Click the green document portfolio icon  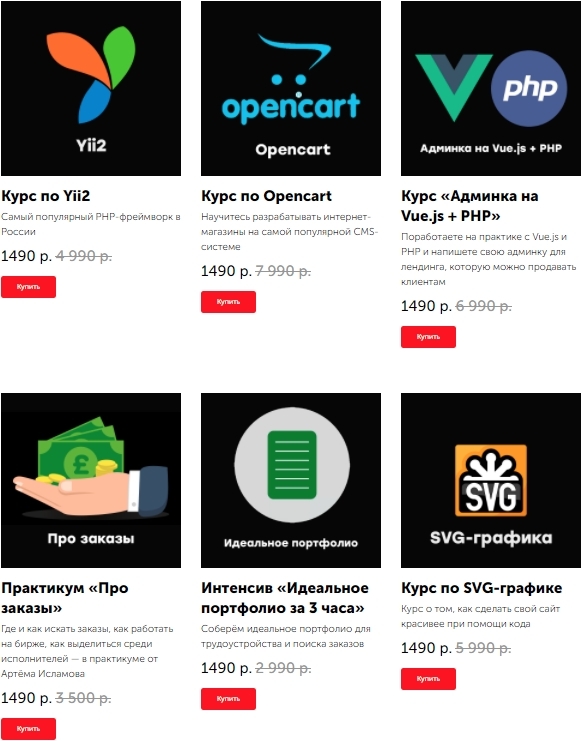292,465
